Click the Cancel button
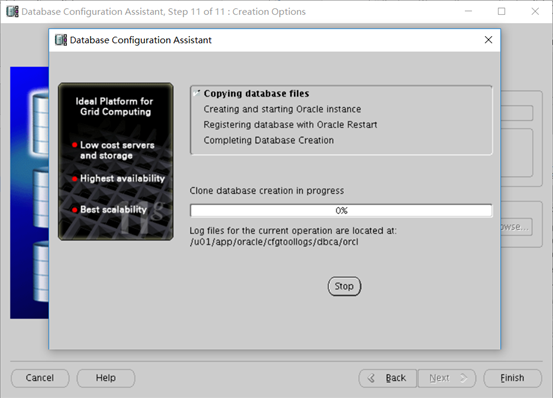The image size is (553, 398). (x=40, y=378)
